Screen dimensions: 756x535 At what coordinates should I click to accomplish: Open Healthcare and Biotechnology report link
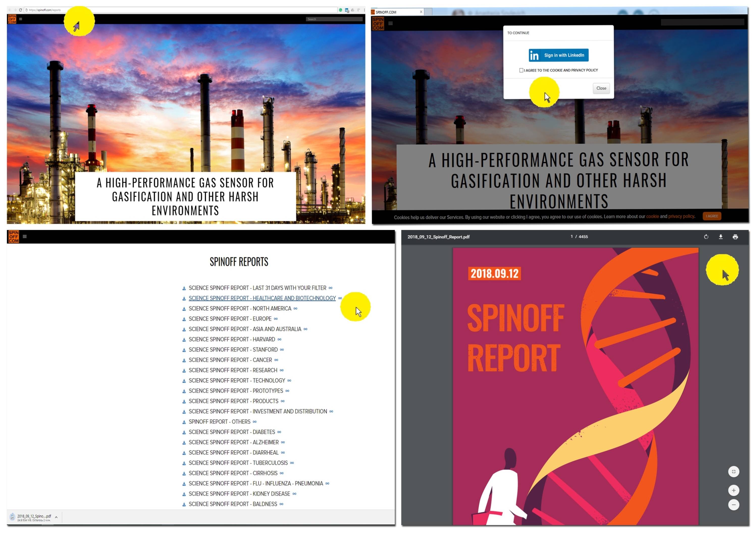[x=262, y=298]
